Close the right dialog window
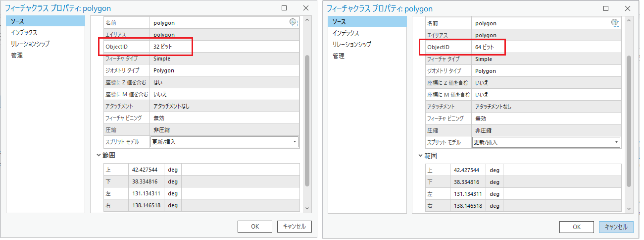Image resolution: width=644 pixels, height=240 pixels. click(628, 8)
